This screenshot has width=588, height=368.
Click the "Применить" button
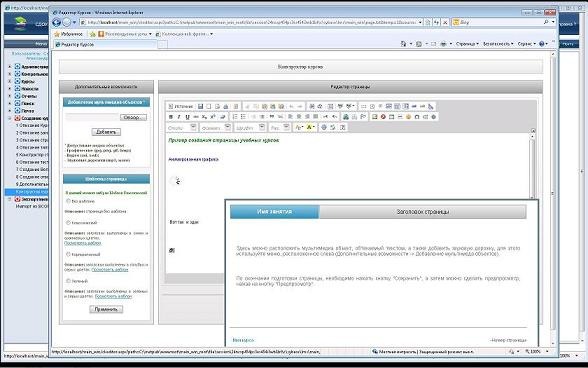106,309
